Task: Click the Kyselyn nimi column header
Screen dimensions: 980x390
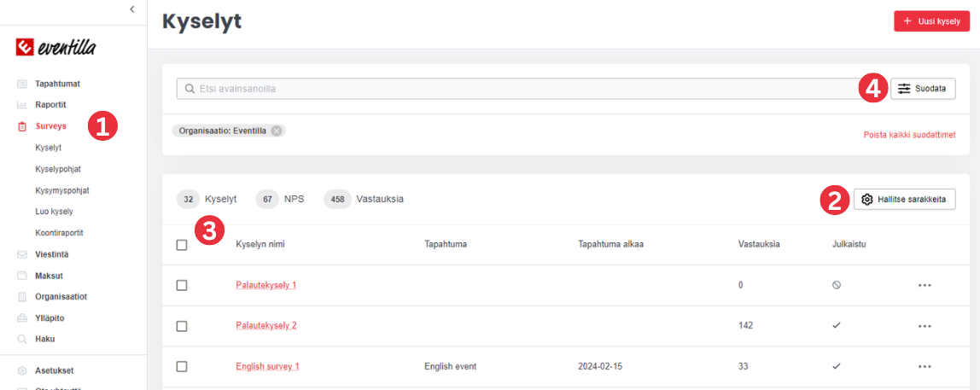Action: click(x=260, y=244)
